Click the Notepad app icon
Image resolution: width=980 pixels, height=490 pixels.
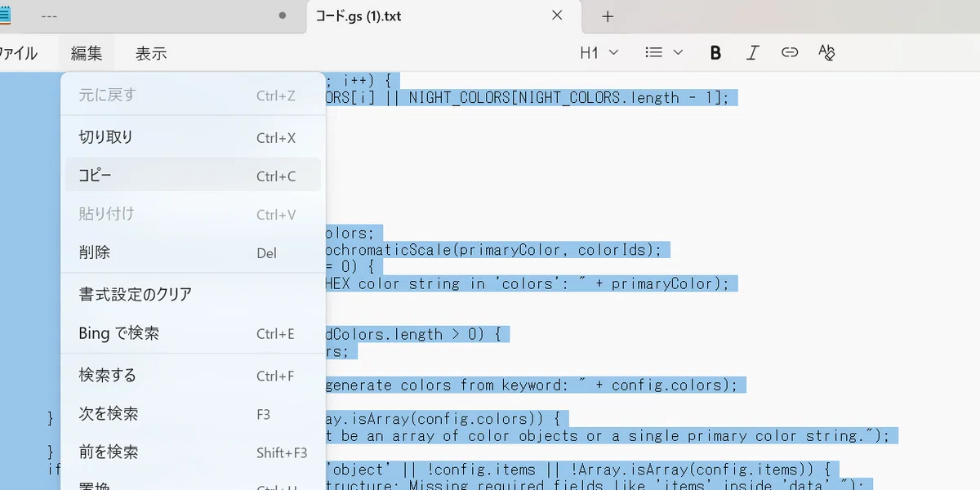(x=4, y=16)
